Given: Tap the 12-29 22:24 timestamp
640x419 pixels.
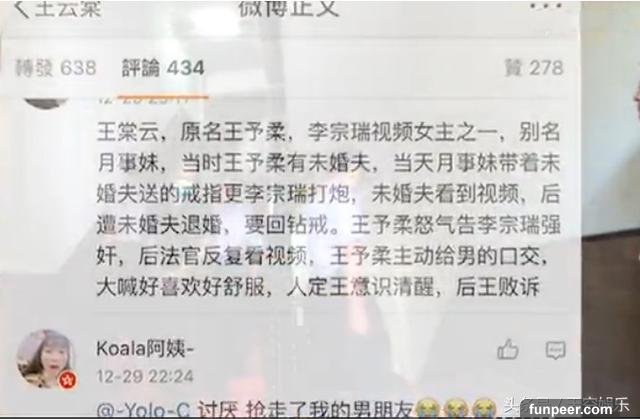Looking at the screenshot, I should pos(145,376).
